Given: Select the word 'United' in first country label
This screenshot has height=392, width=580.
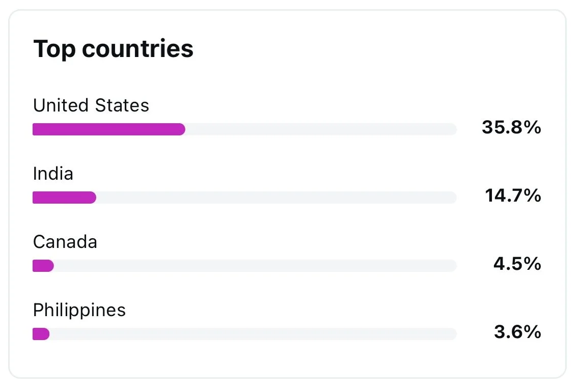Looking at the screenshot, I should coord(61,105).
